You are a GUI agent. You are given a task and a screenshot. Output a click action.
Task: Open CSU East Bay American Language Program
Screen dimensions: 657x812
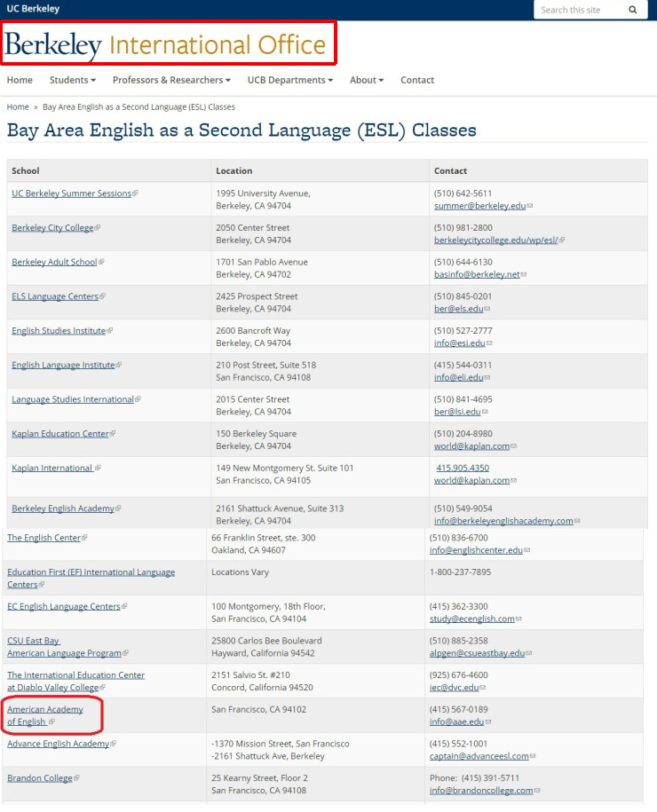coord(64,647)
